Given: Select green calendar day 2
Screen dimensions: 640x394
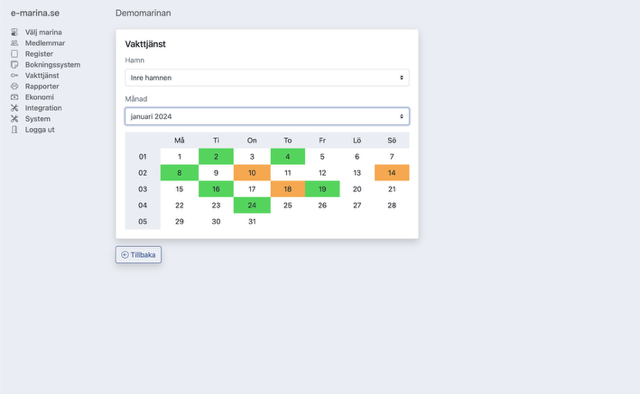Looking at the screenshot, I should 216,156.
